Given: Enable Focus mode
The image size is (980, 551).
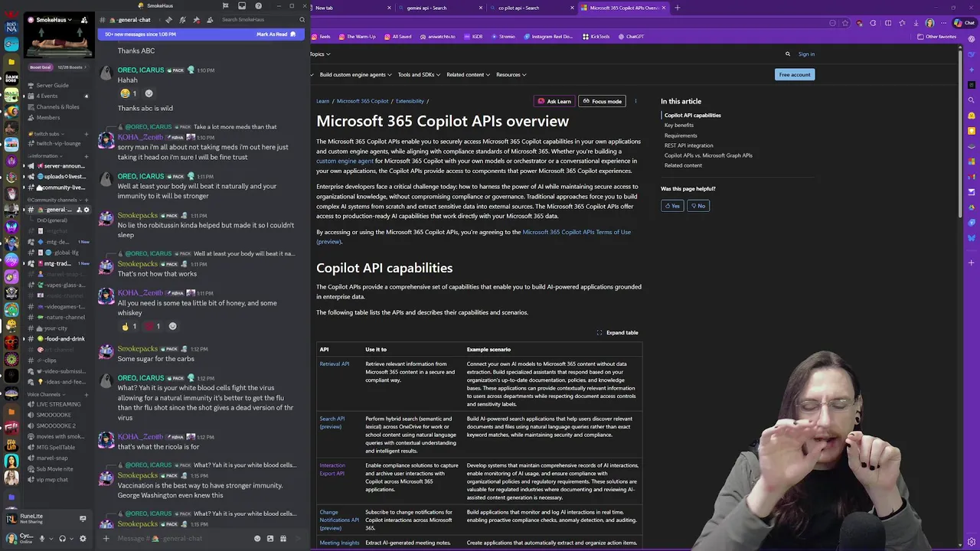Looking at the screenshot, I should tap(603, 101).
